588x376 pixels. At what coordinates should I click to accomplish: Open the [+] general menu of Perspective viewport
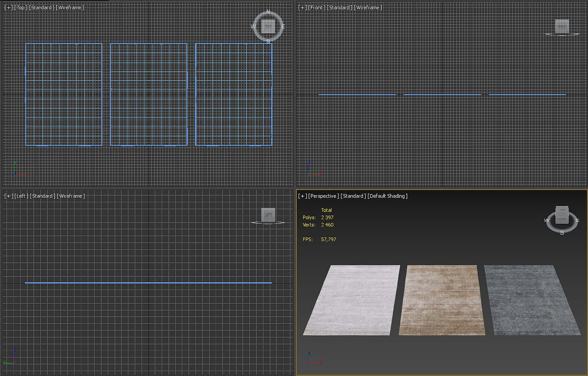(303, 196)
